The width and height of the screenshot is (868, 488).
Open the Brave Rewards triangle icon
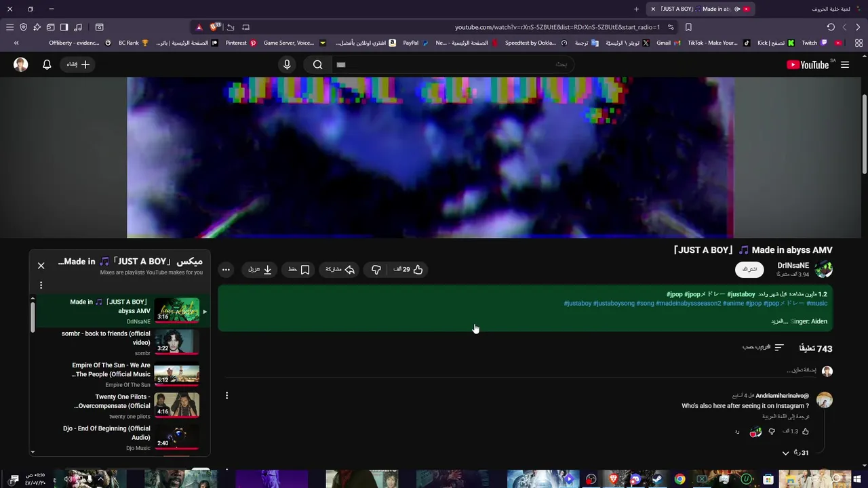(x=199, y=27)
